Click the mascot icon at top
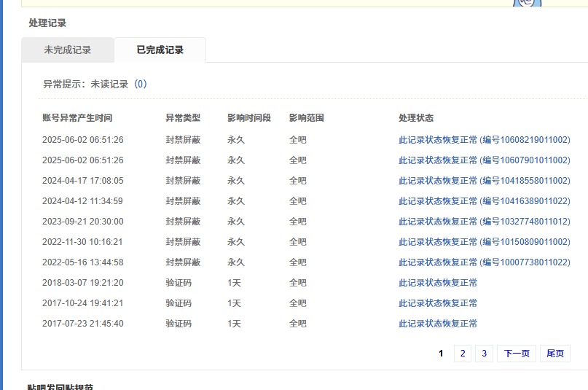 [x=527, y=3]
